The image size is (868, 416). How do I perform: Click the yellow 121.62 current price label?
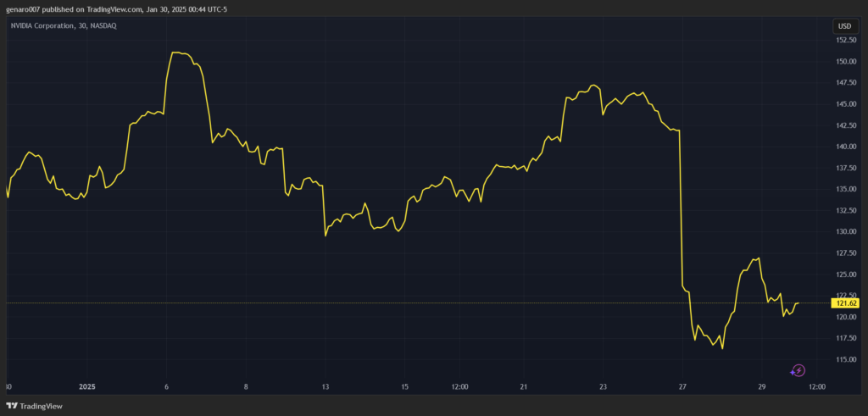tap(847, 302)
